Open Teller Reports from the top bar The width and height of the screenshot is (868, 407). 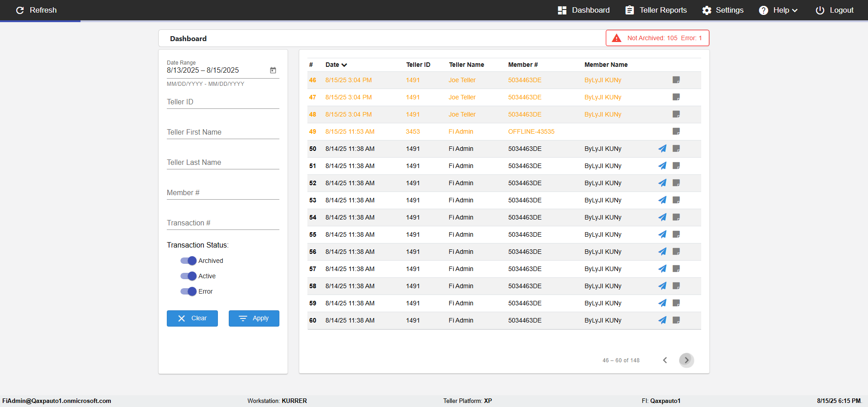point(656,10)
